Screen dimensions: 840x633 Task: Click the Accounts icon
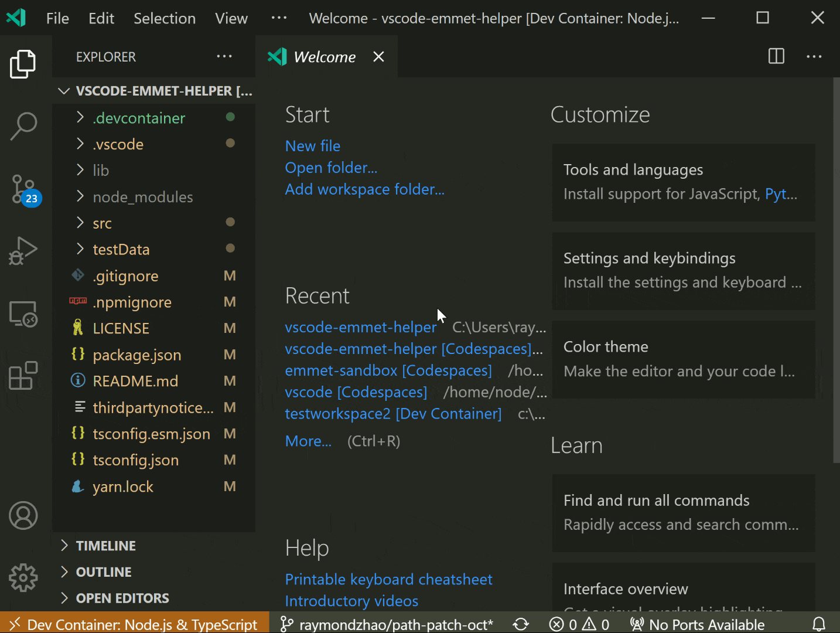pos(23,516)
